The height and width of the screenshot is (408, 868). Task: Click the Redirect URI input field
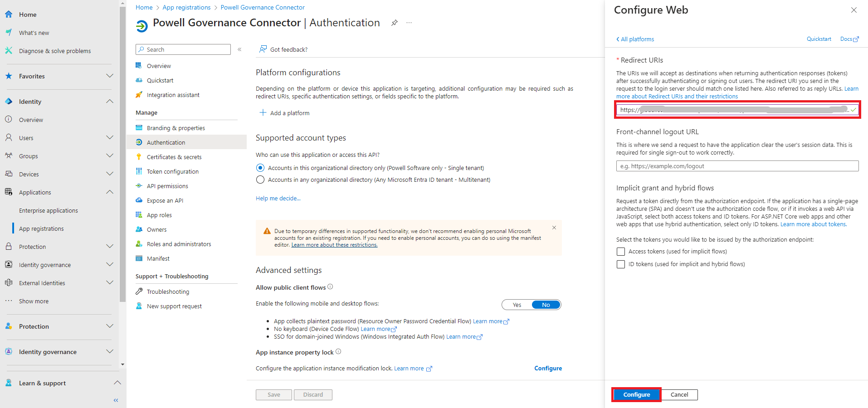point(737,110)
